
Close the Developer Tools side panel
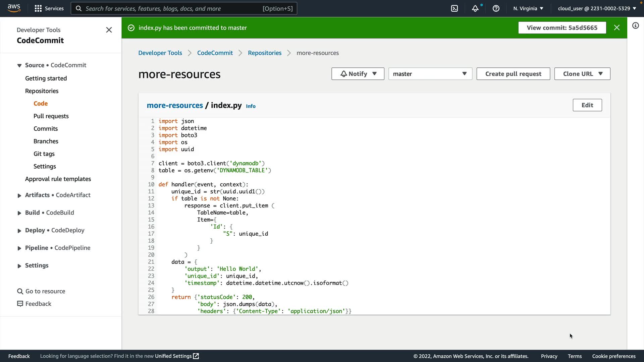coord(109,30)
